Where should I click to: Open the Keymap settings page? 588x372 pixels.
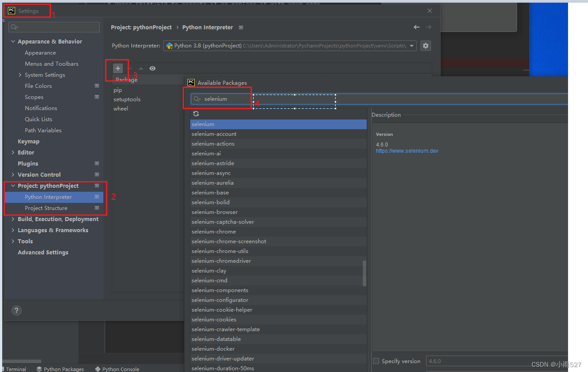click(28, 141)
